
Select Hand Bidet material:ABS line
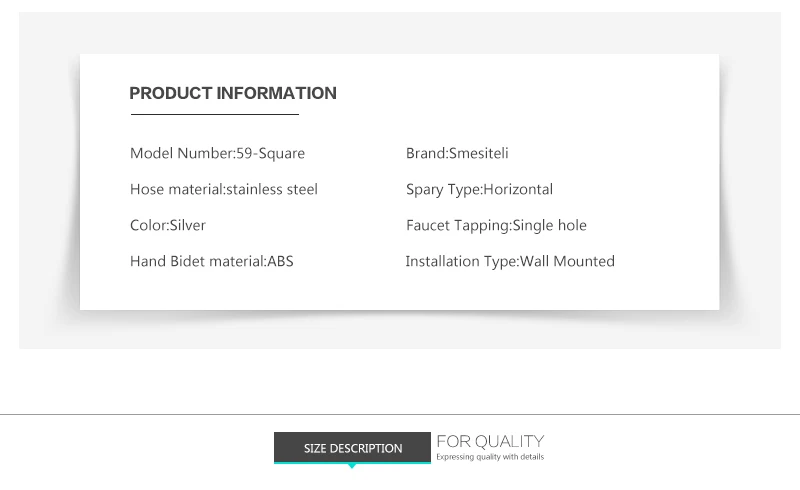tap(212, 261)
